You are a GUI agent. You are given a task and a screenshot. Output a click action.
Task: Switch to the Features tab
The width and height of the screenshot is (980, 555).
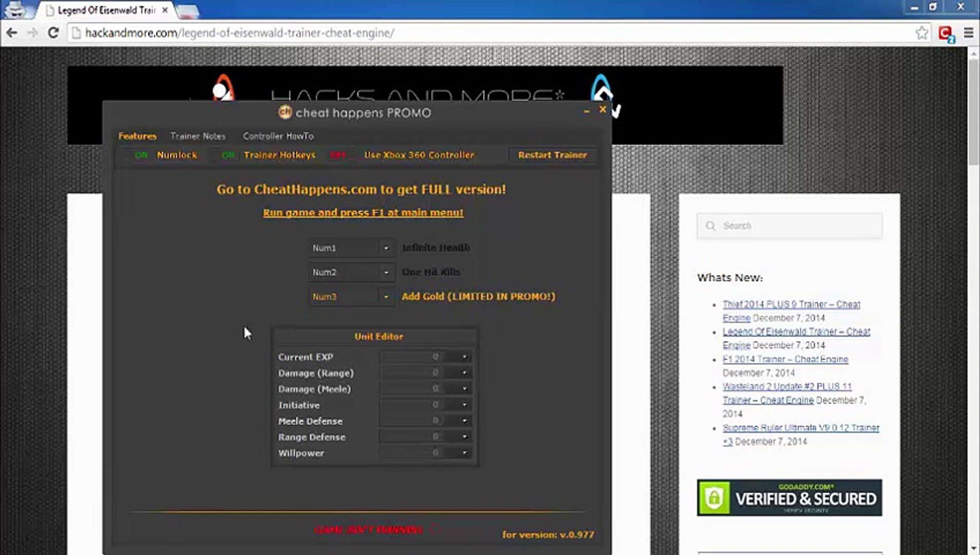[x=137, y=136]
